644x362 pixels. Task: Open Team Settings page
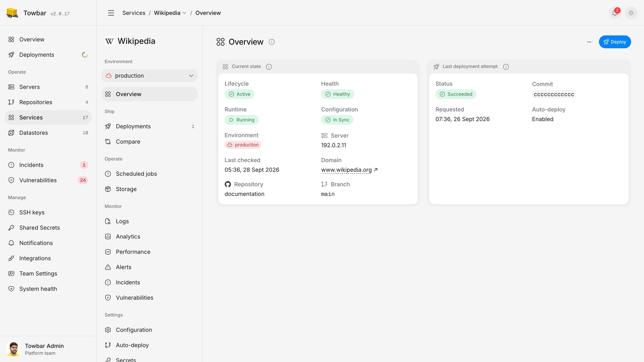click(x=48, y=274)
